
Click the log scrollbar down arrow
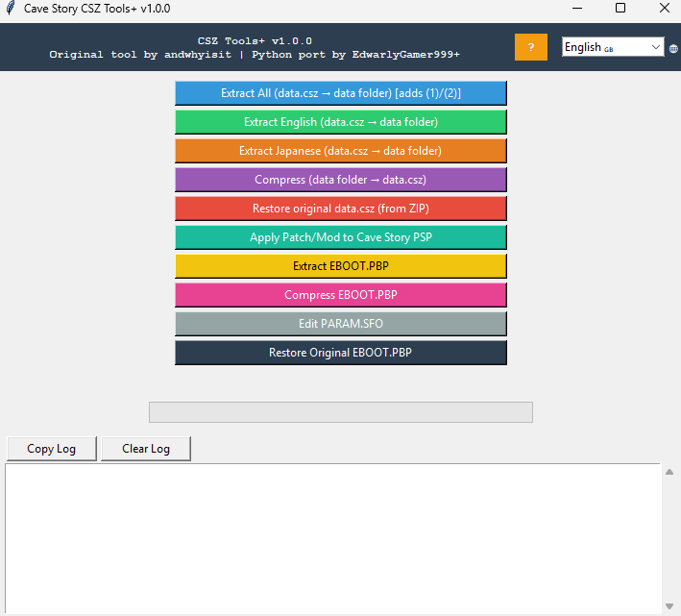pos(669,606)
